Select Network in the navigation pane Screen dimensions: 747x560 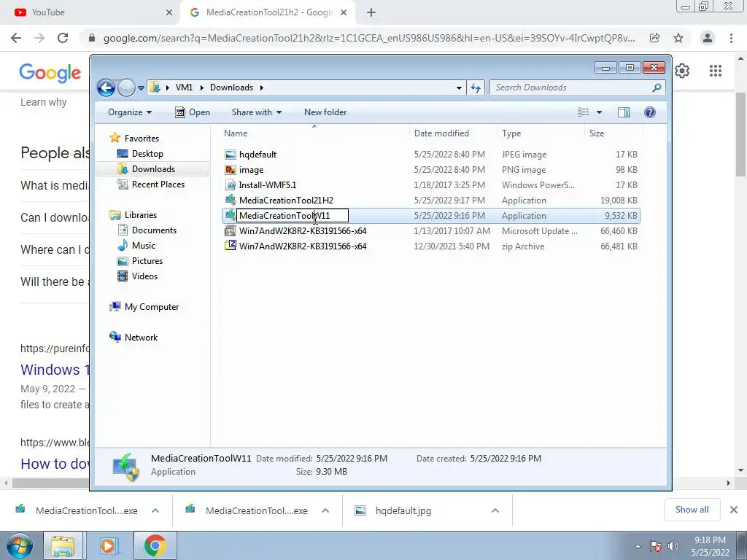(141, 338)
